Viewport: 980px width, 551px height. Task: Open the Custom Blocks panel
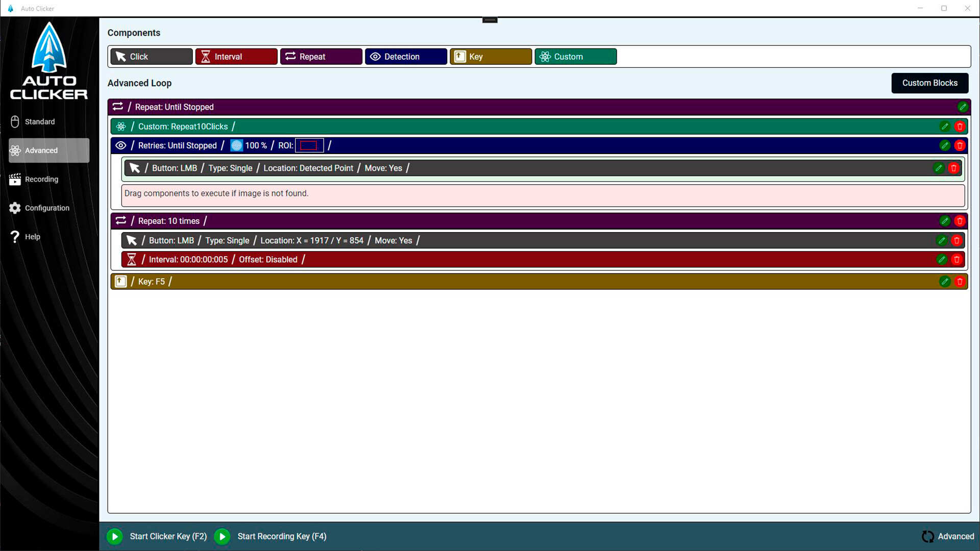coord(929,83)
